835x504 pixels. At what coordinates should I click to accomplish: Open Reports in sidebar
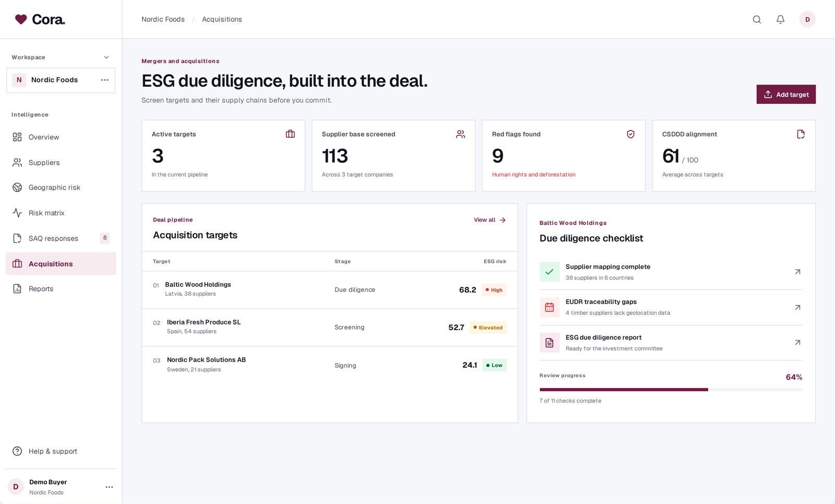(x=61, y=289)
